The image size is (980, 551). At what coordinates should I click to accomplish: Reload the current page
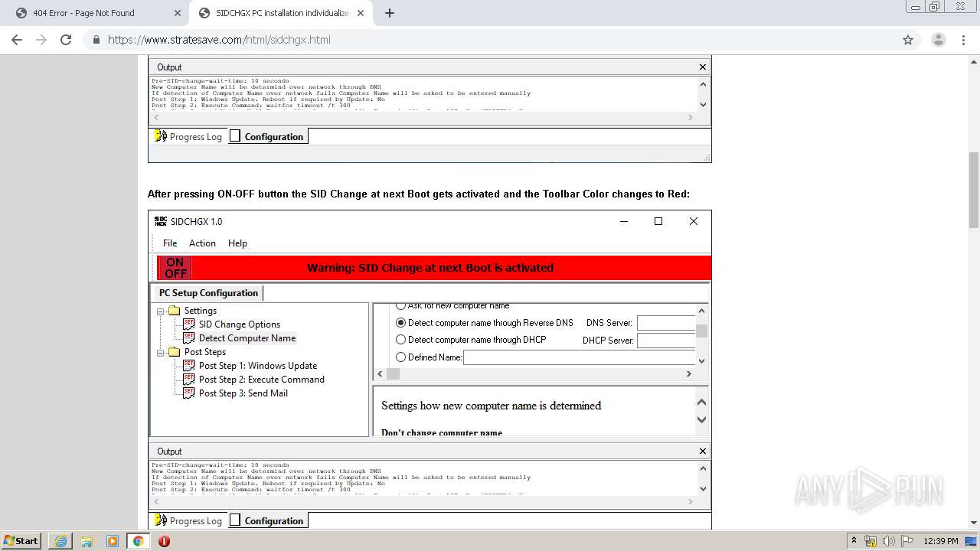[x=66, y=40]
